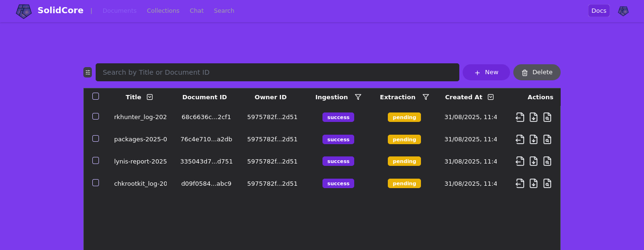This screenshot has height=250, width=644.
Task: Click the file-with-left-arrow icon in the lynis-report row
Action: click(520, 161)
